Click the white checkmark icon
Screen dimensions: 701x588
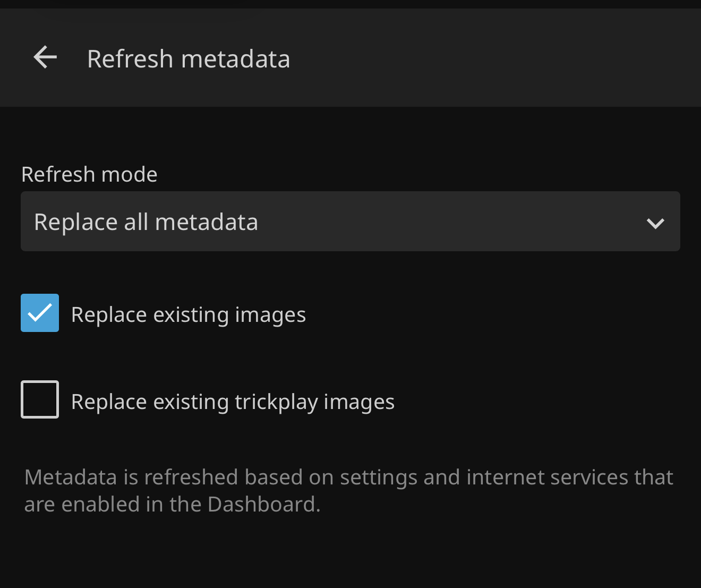(x=40, y=313)
